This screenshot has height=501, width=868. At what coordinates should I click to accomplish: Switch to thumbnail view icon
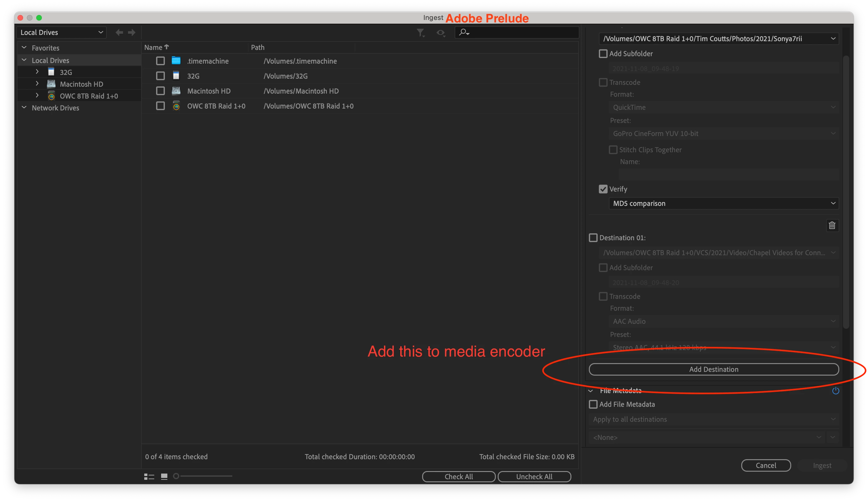(x=164, y=477)
